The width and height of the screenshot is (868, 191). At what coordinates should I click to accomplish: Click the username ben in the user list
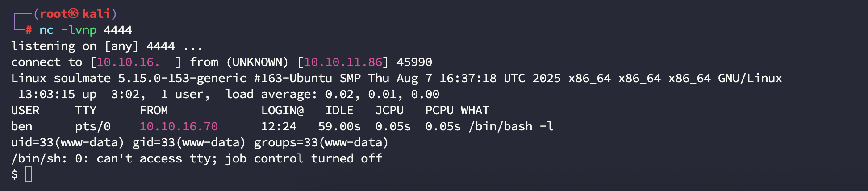21,126
